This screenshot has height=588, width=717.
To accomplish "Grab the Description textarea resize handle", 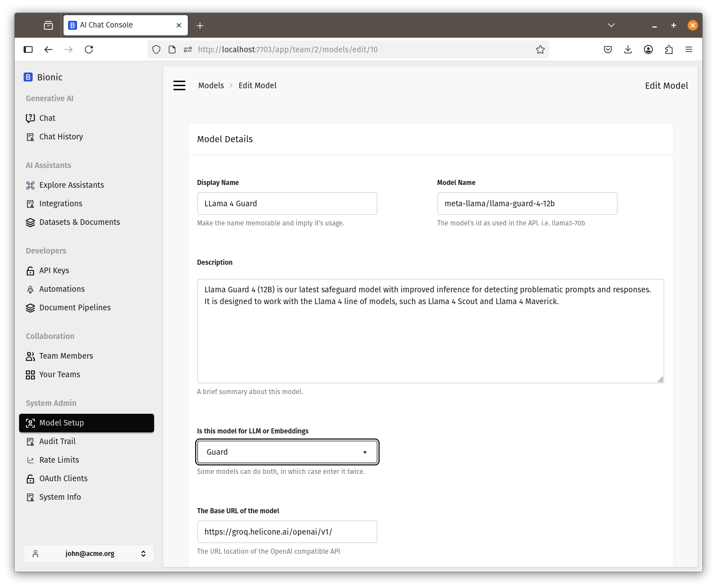I will coord(660,379).
